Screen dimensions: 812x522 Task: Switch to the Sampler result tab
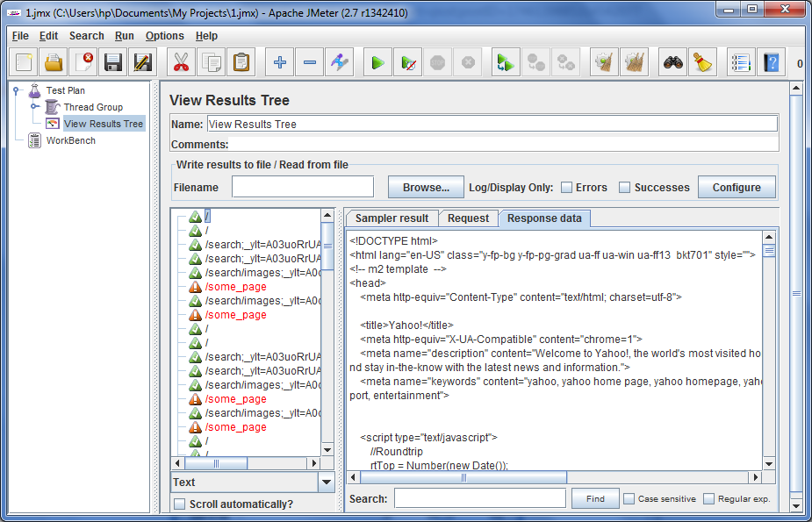[x=392, y=218]
